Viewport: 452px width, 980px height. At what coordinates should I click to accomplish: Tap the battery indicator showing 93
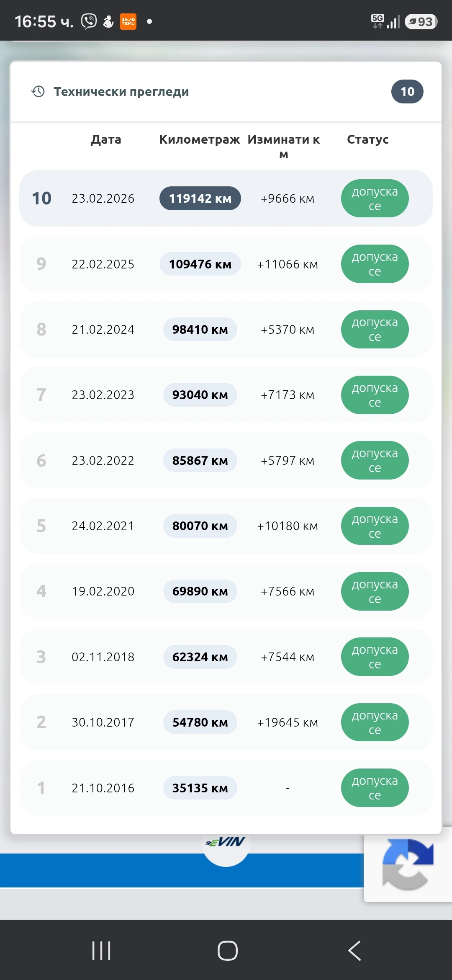(x=421, y=21)
